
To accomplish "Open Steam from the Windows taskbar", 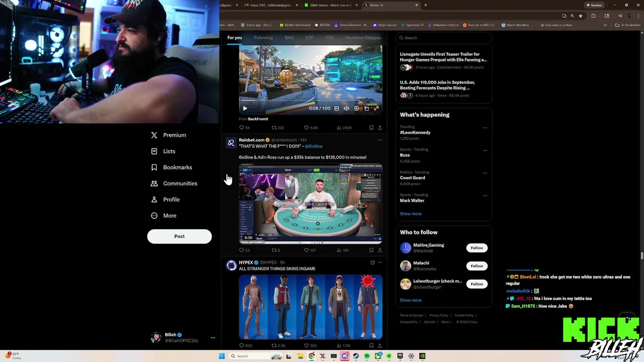I will point(356,356).
